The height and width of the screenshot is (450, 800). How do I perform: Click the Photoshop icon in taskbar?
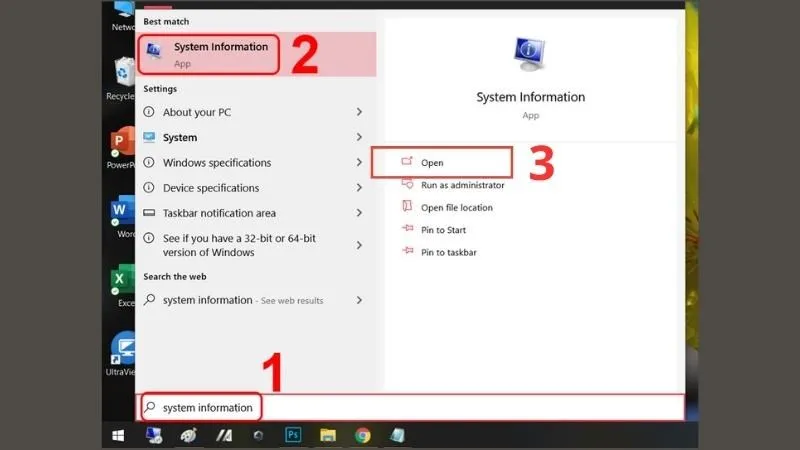click(293, 435)
